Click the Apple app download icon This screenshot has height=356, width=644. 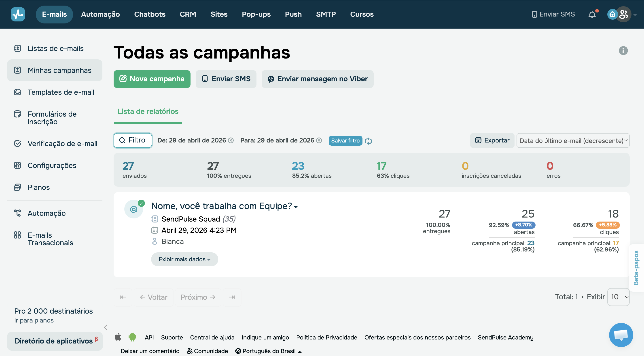118,337
